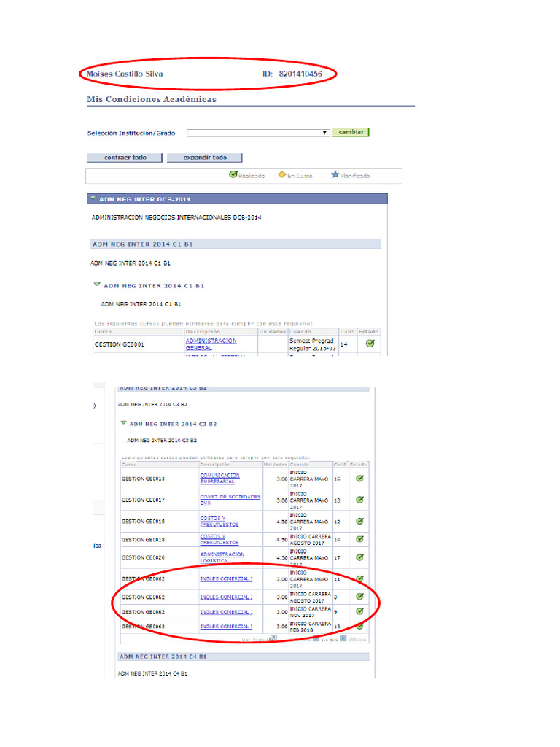
Task: Open INGLES COMERCIAL I link for MAYO 2017
Action: coord(226,578)
